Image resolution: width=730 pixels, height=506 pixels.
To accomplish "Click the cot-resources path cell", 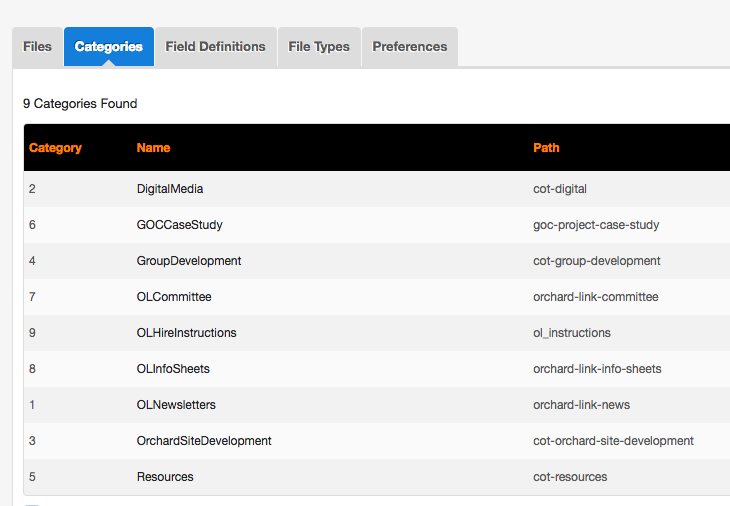I will point(570,477).
